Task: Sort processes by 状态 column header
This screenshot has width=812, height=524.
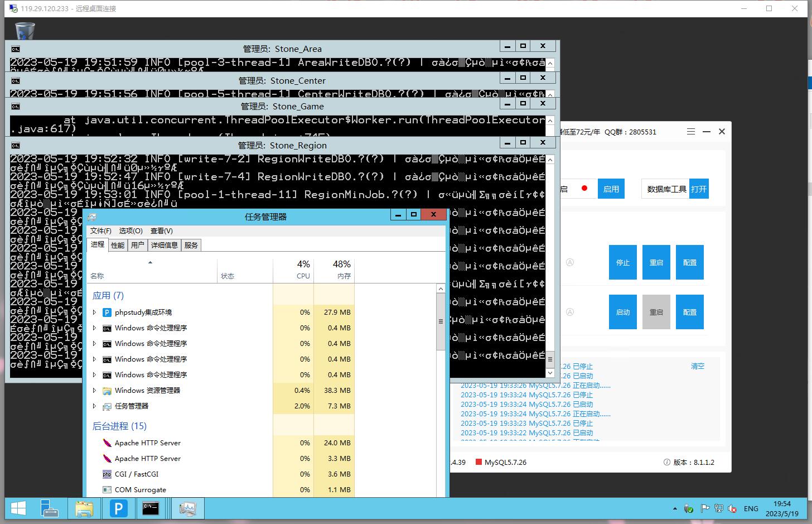Action: click(x=245, y=271)
